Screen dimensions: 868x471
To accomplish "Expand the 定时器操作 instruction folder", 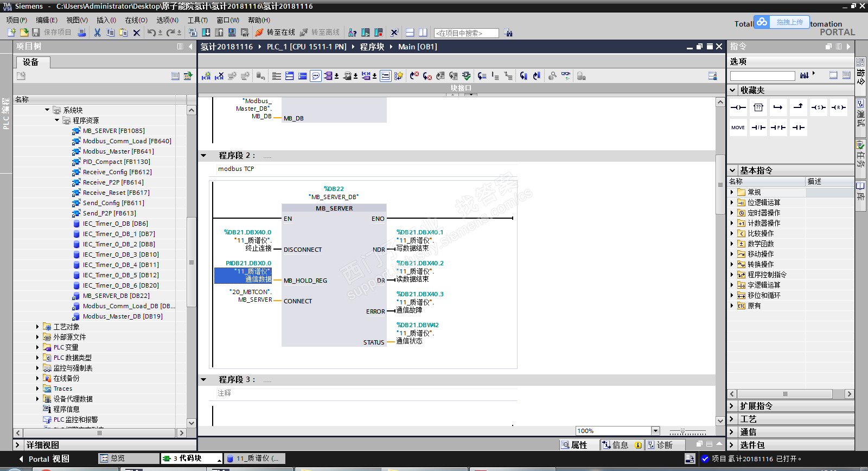I will coord(732,213).
